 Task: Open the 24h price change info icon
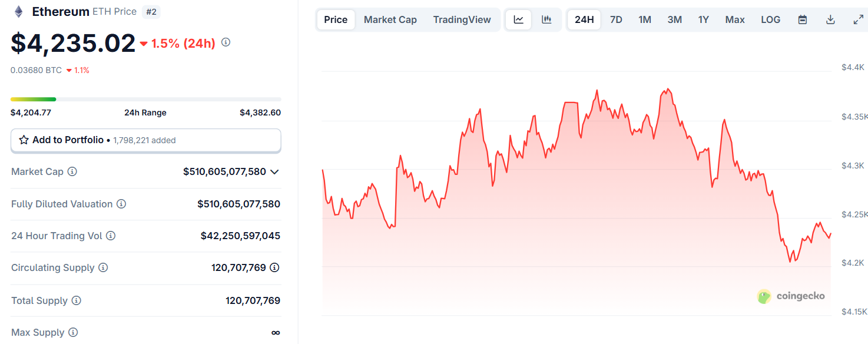click(226, 42)
